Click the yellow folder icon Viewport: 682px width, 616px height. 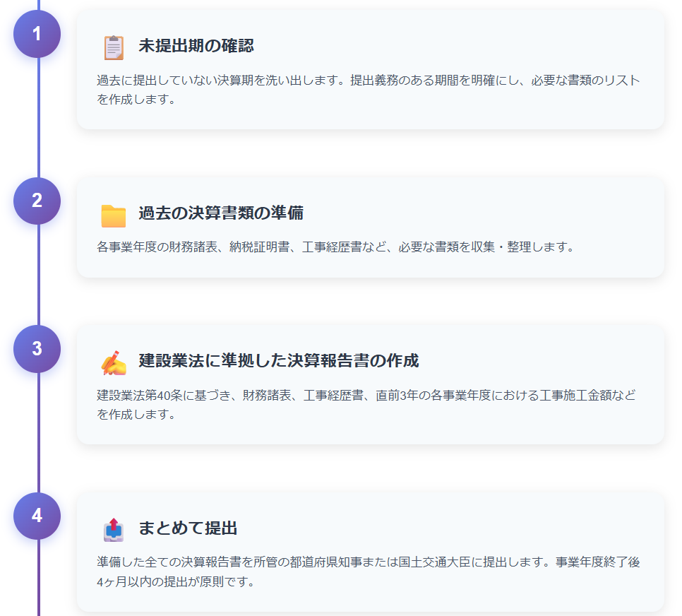[113, 215]
